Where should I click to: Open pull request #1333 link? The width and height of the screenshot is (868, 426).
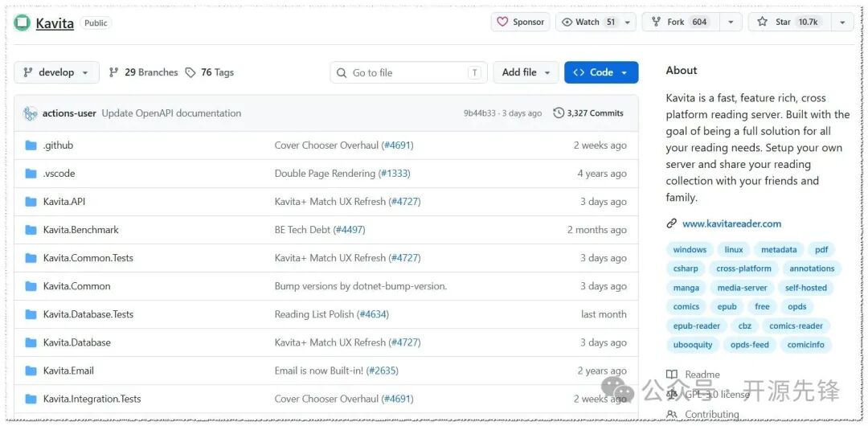(394, 174)
